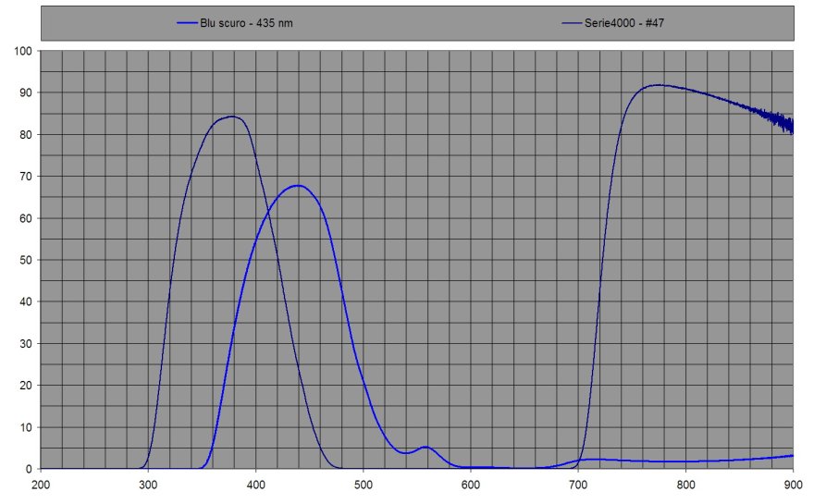Click the Blu scuro curve peak near 440 nm
This screenshot has width=814, height=504.
click(298, 185)
